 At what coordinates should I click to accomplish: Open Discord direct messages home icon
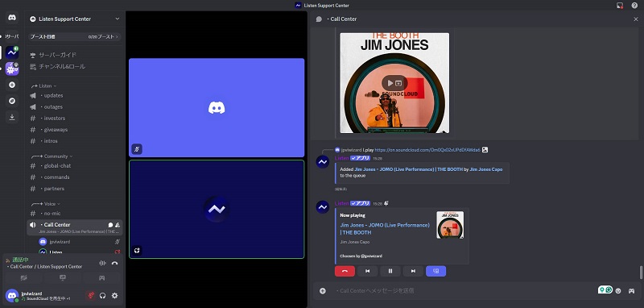[12, 18]
